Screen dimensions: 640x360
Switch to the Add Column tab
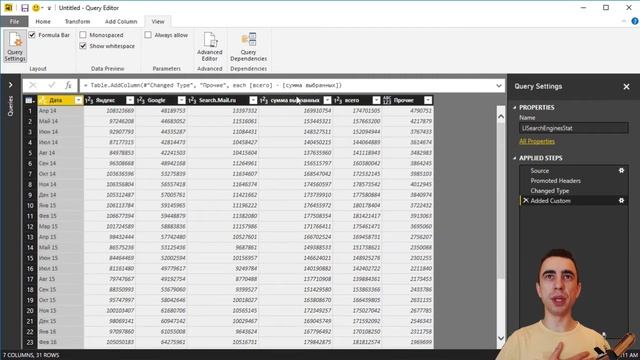(x=121, y=21)
